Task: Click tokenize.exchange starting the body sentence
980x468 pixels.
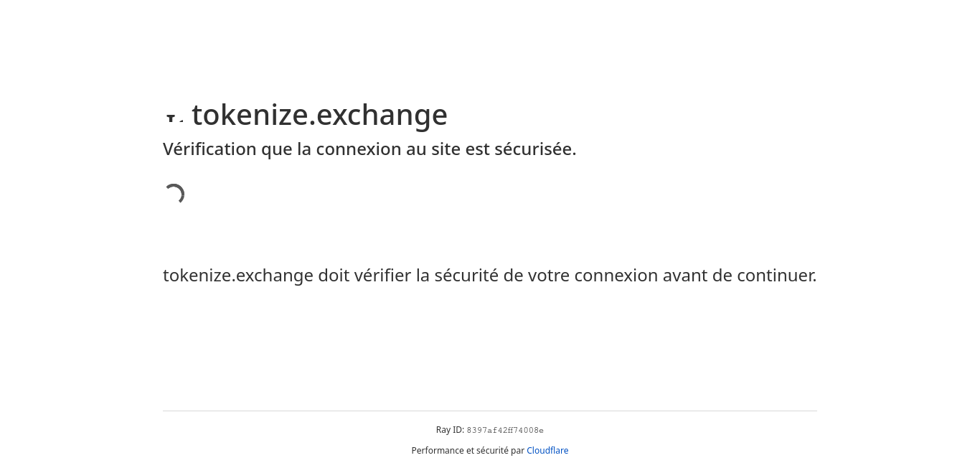Action: [238, 276]
